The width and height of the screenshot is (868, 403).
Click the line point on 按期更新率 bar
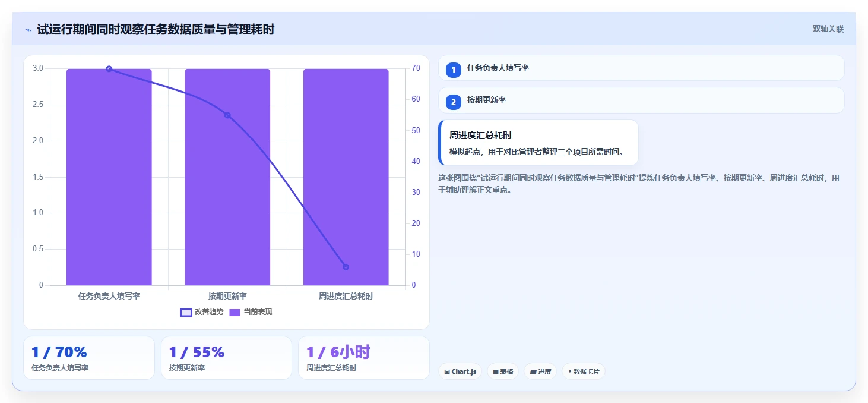(227, 115)
